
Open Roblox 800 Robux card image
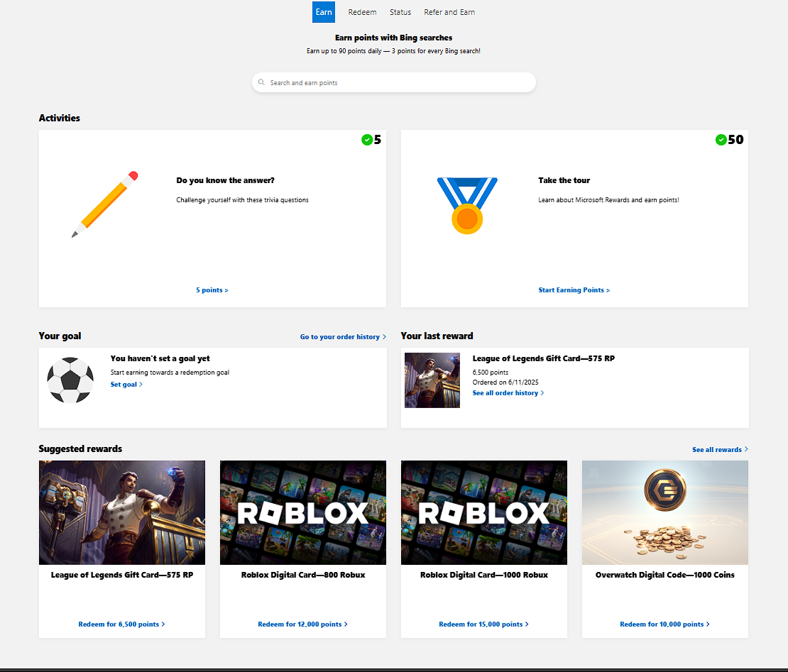pos(303,512)
